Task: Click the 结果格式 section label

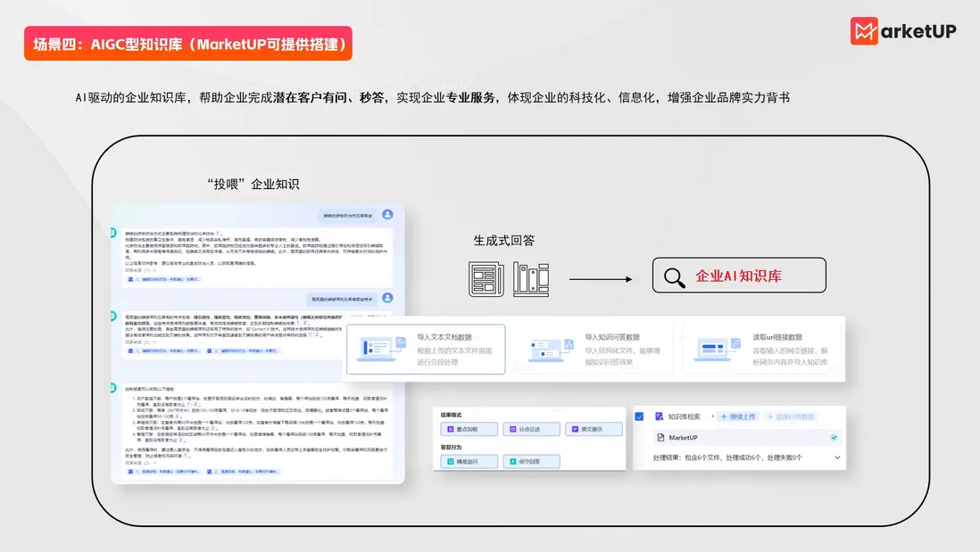Action: (451, 415)
